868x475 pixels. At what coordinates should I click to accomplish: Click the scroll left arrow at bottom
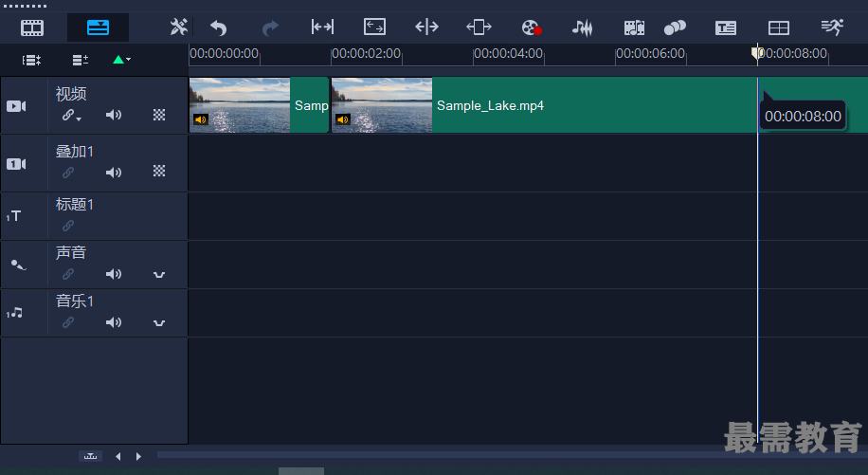click(118, 456)
